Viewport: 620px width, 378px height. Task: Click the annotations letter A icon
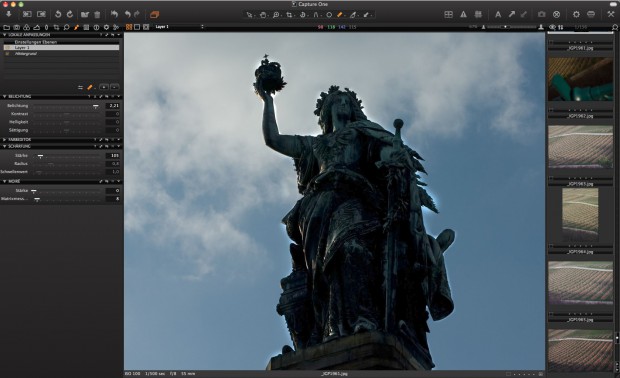tap(498, 14)
